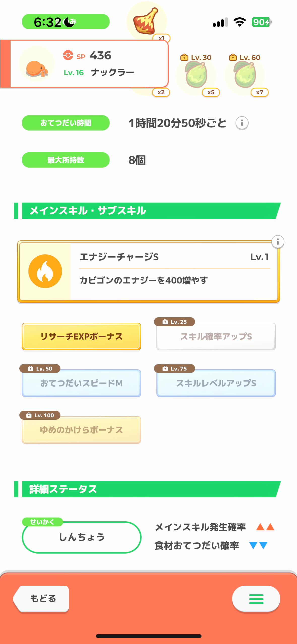
Task: Tap the info icon beside helping time
Action: pyautogui.click(x=242, y=123)
